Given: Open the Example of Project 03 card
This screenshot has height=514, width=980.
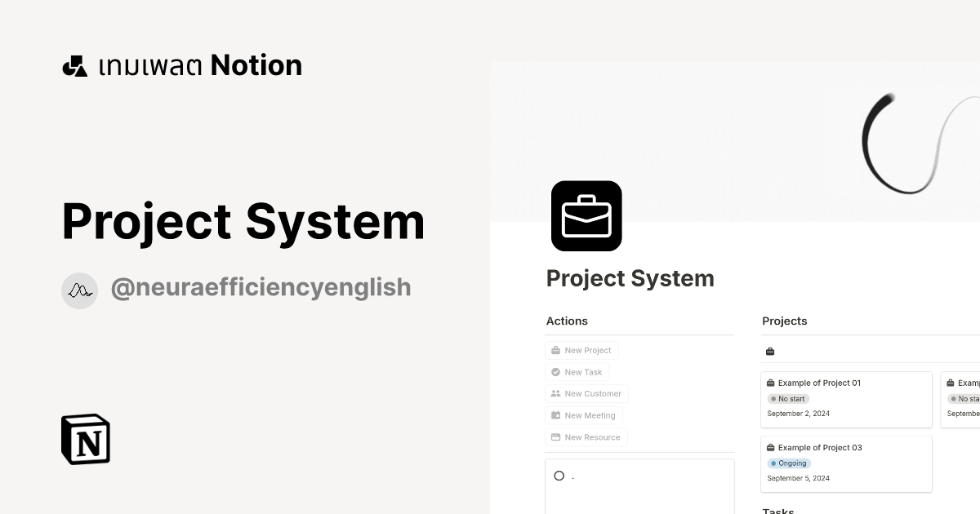Looking at the screenshot, I should tap(819, 448).
